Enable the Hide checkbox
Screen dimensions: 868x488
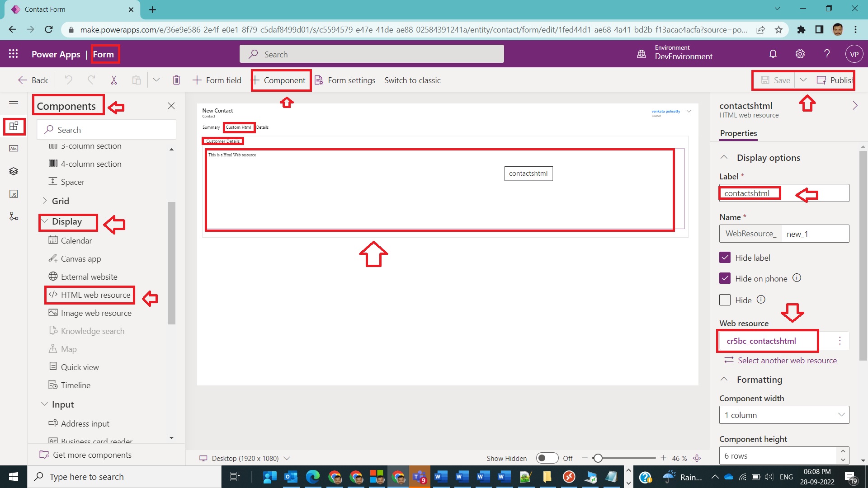click(725, 300)
